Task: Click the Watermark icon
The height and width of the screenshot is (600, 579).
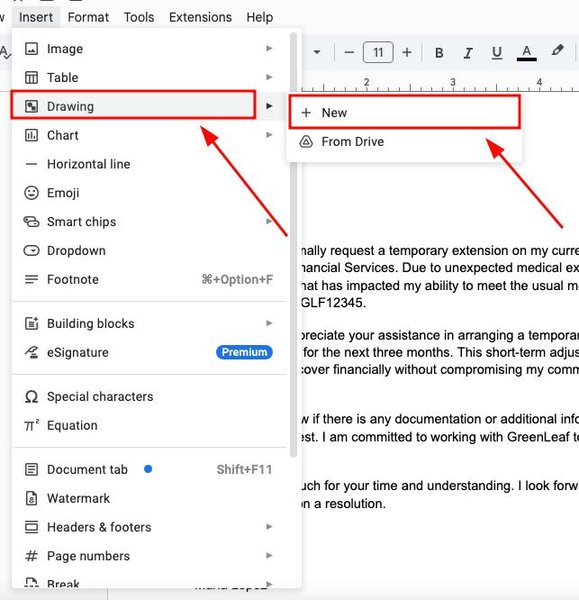Action: point(31,499)
